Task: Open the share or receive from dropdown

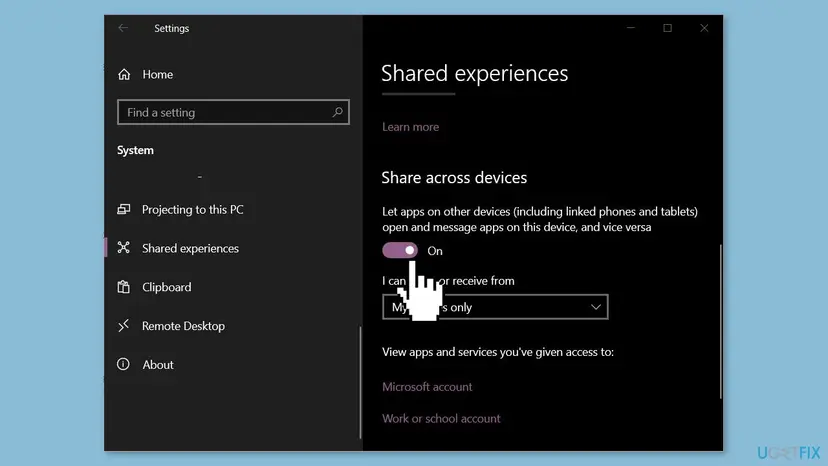Action: pyautogui.click(x=495, y=307)
